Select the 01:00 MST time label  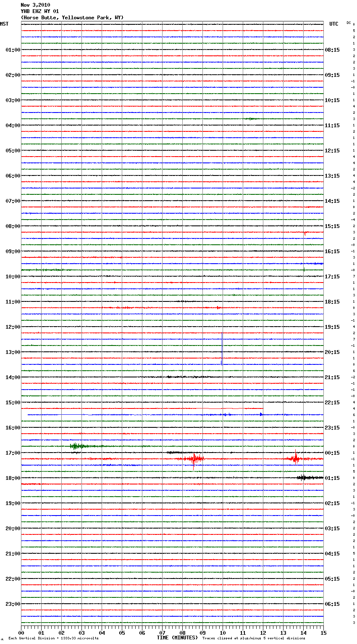click(x=13, y=50)
